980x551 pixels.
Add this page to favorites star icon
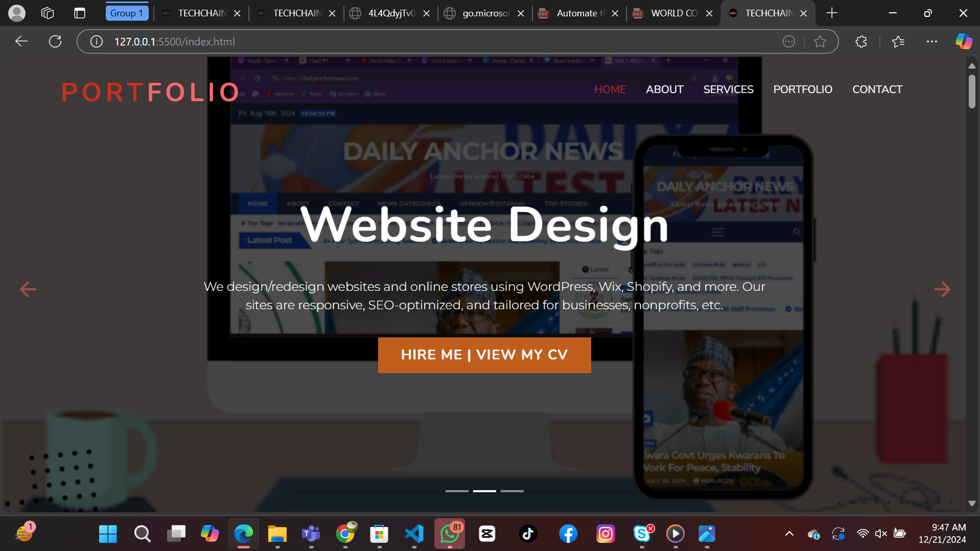pos(820,41)
